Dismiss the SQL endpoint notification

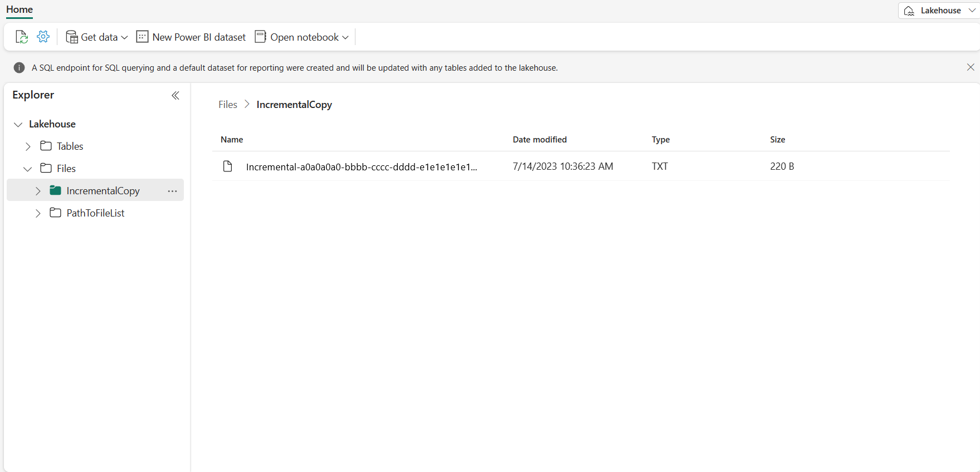pos(971,67)
